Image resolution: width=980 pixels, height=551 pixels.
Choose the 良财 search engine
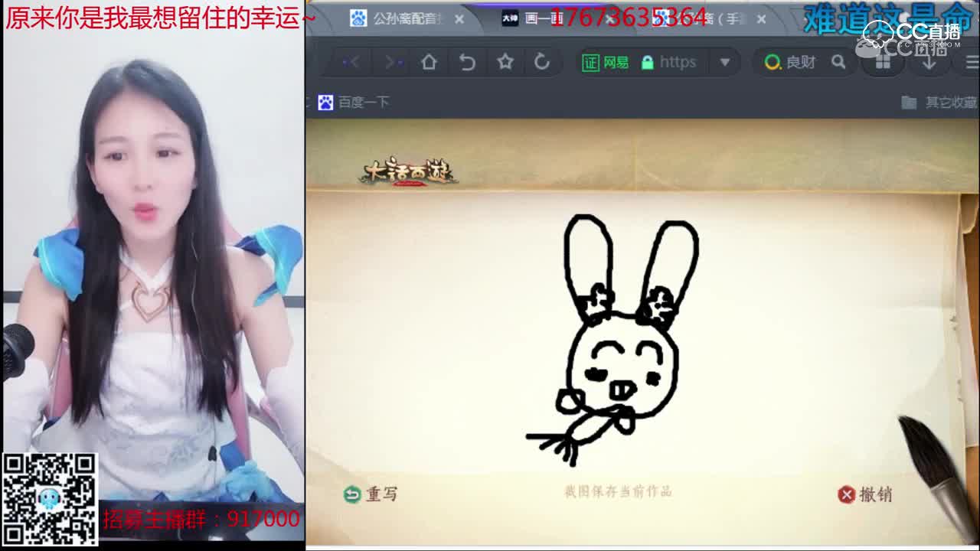tap(790, 62)
